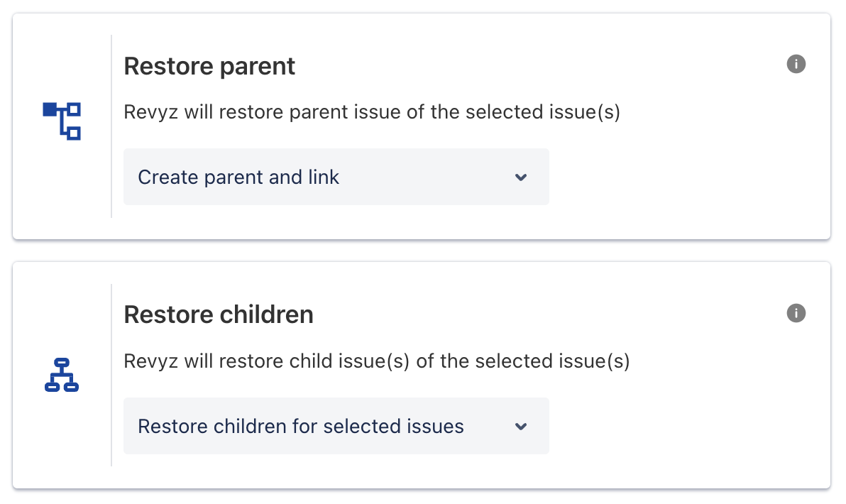Expand 'Restore children for selected issues' dropdown

[336, 426]
